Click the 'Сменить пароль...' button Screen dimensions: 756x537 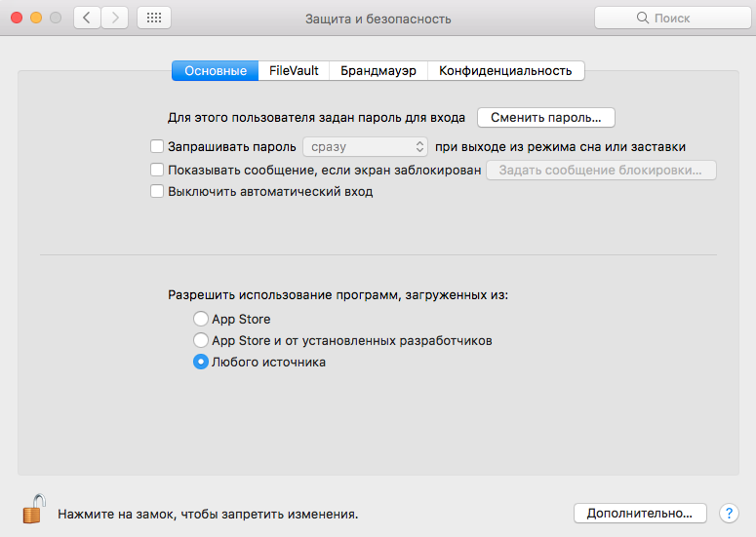tap(546, 118)
